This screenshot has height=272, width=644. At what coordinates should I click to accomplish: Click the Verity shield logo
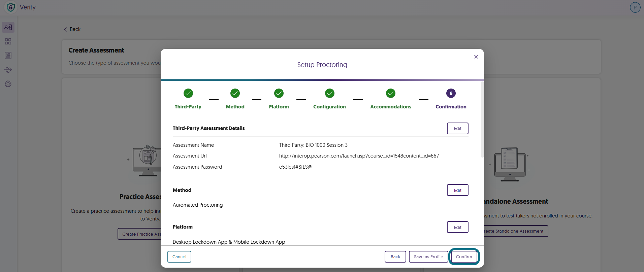click(11, 7)
